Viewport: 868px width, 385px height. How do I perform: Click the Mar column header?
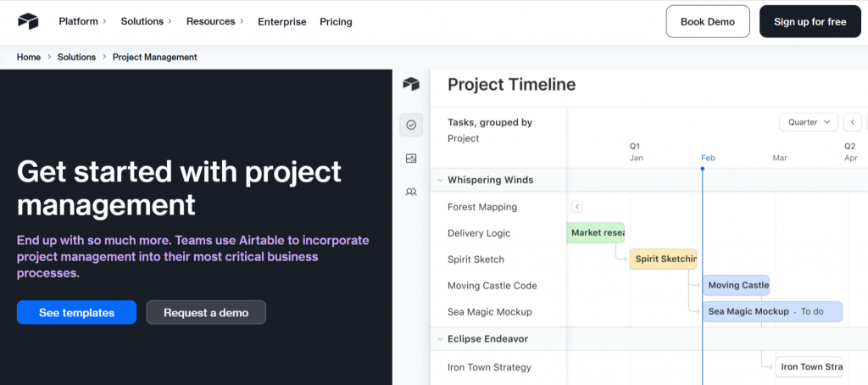[x=780, y=158]
